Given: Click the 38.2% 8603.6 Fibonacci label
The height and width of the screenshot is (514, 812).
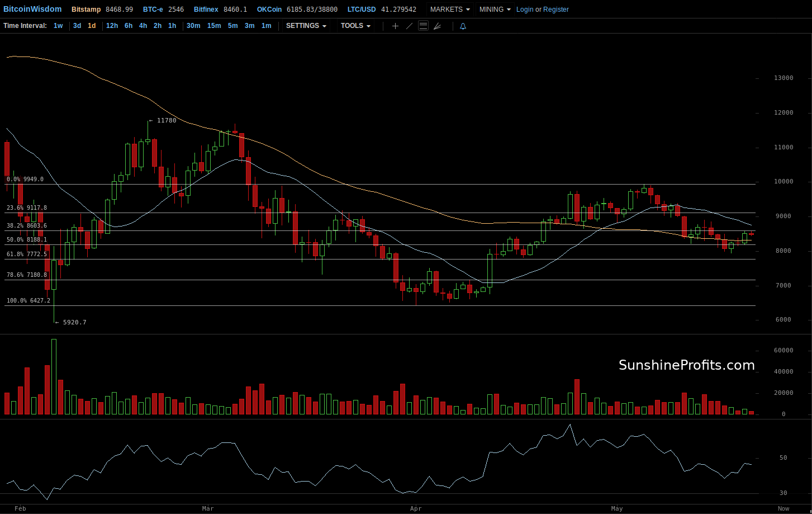Looking at the screenshot, I should click(x=27, y=225).
